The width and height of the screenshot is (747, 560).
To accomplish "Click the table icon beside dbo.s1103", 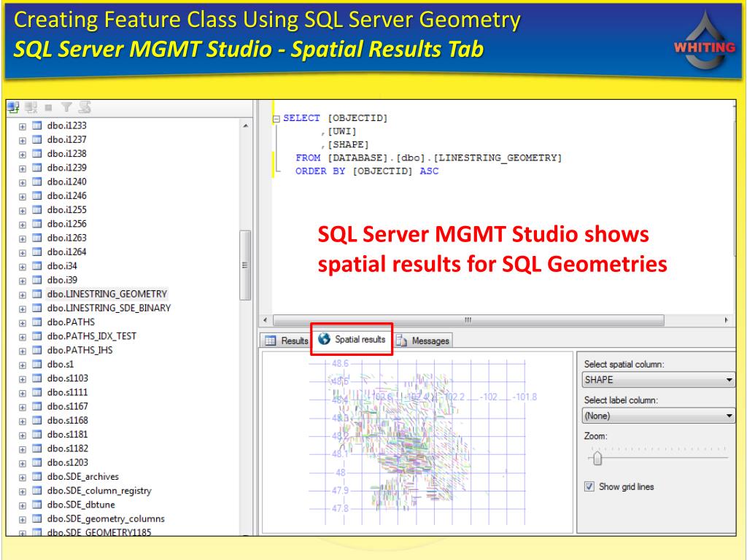I will (x=36, y=378).
